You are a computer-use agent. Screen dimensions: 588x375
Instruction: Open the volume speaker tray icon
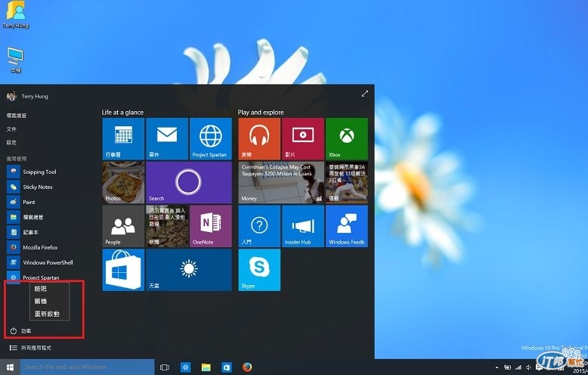(x=528, y=367)
